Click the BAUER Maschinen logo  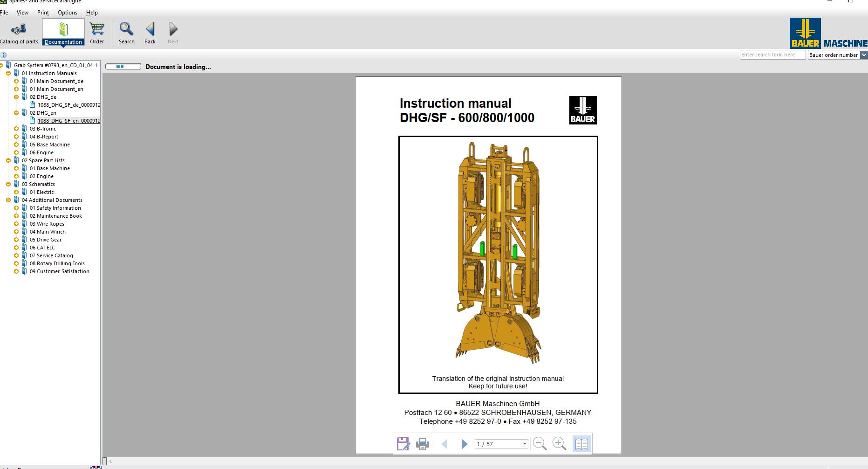click(828, 33)
